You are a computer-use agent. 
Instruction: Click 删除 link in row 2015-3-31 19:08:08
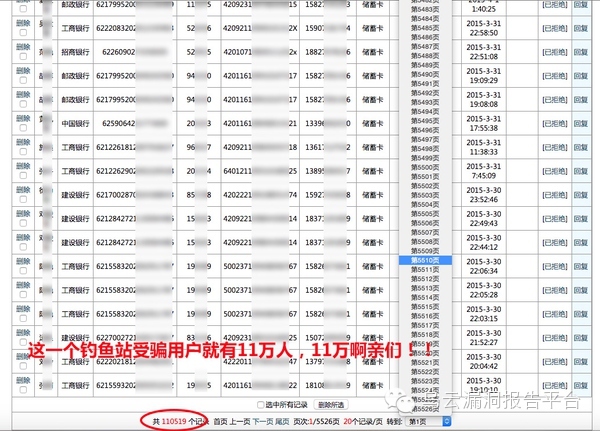23,95
